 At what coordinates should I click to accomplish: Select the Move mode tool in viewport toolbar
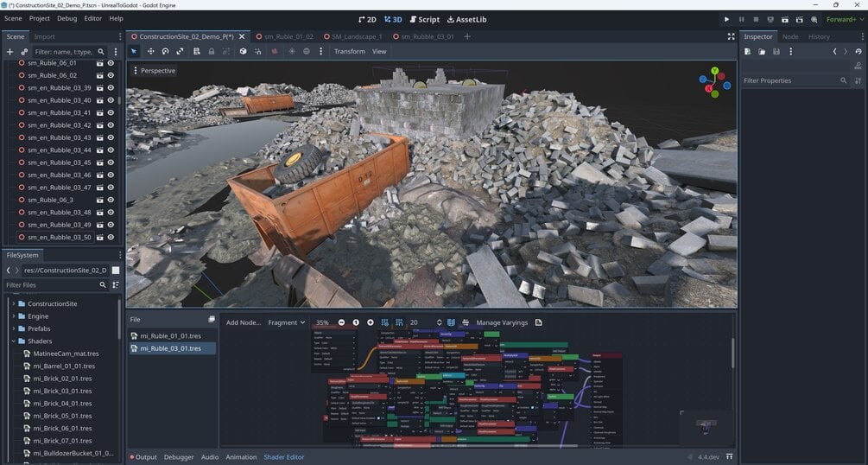point(150,51)
